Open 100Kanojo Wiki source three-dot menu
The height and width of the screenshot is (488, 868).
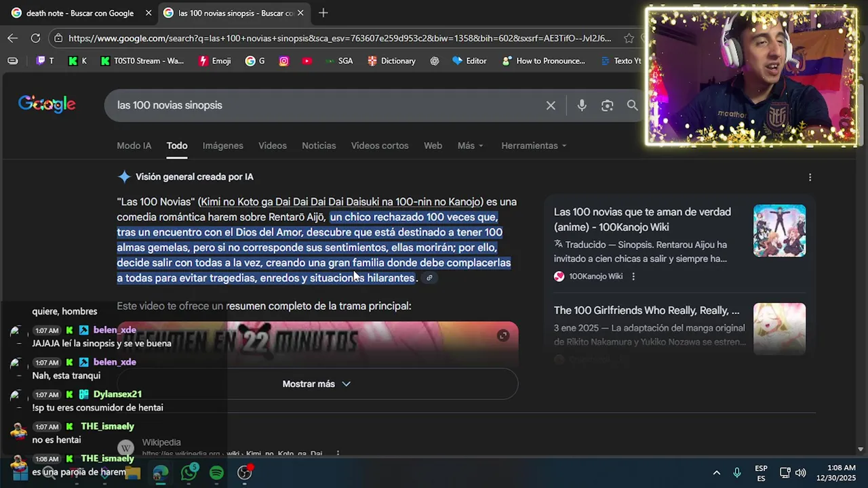(x=633, y=276)
